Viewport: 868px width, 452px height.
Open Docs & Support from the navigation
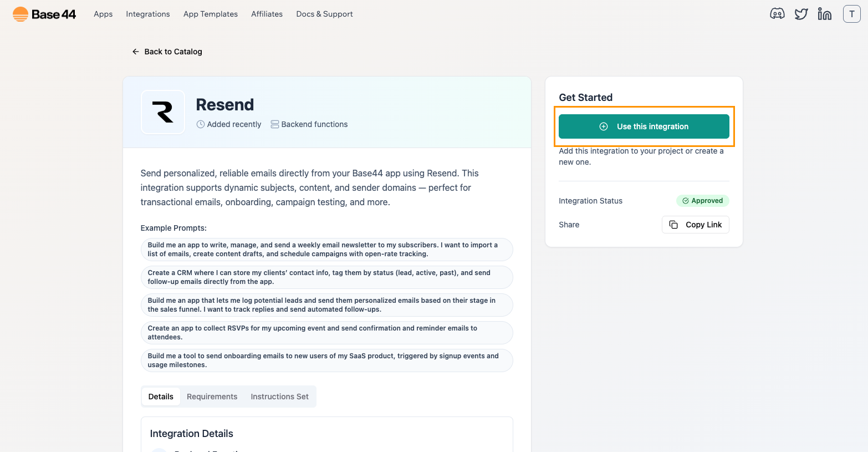[324, 14]
